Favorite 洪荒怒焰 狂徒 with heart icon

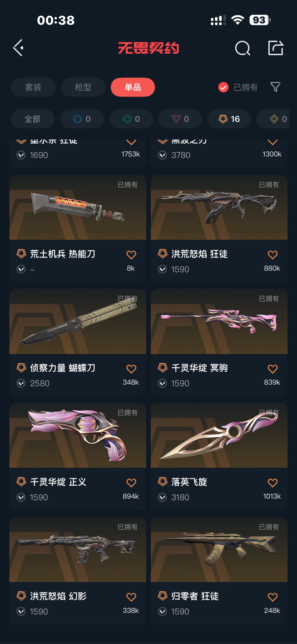tap(273, 255)
